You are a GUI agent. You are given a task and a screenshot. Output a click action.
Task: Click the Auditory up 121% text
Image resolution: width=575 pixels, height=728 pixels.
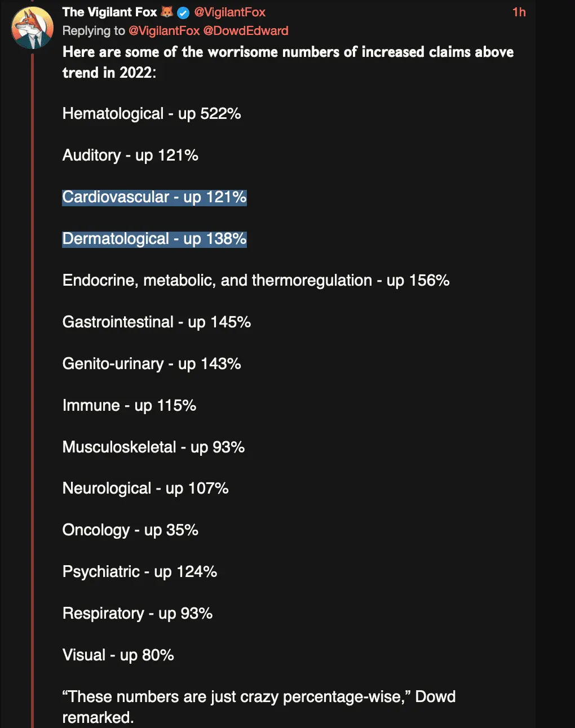(130, 156)
